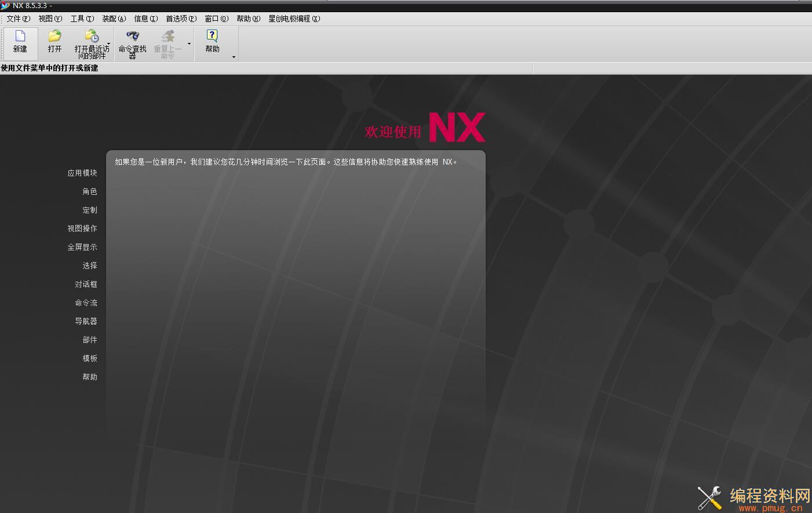This screenshot has width=812, height=513.
Task: Select the 角色 welcome page link
Action: pos(90,191)
